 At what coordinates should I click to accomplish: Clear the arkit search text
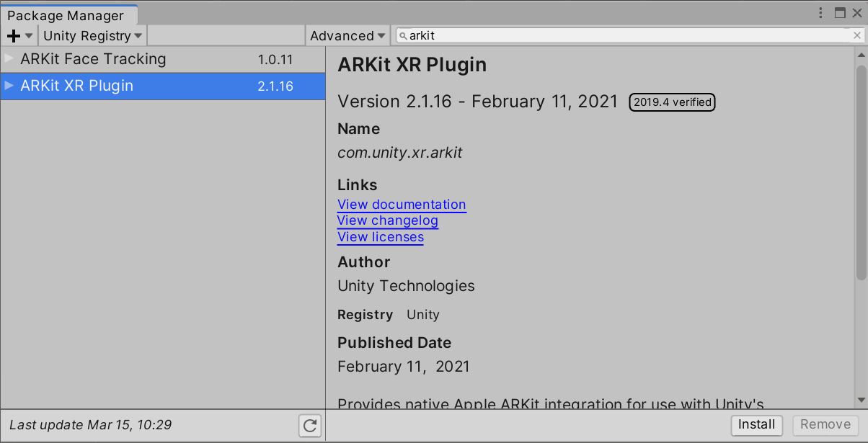[857, 35]
